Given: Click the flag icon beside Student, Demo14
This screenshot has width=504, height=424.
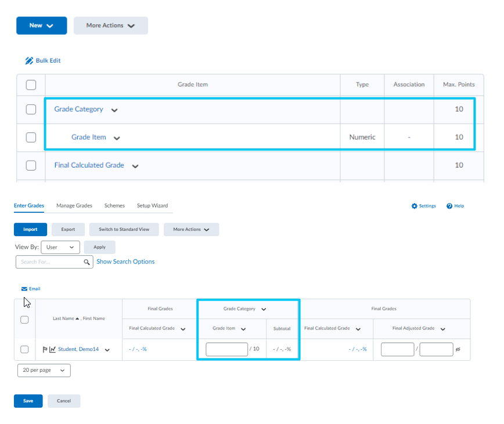Looking at the screenshot, I should (x=44, y=349).
